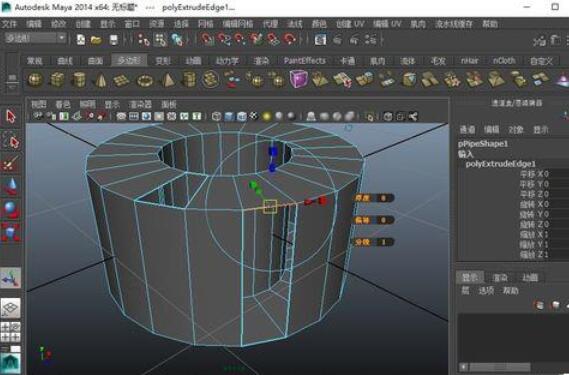
Task: Open the 帮助 menu
Action: tap(490, 24)
